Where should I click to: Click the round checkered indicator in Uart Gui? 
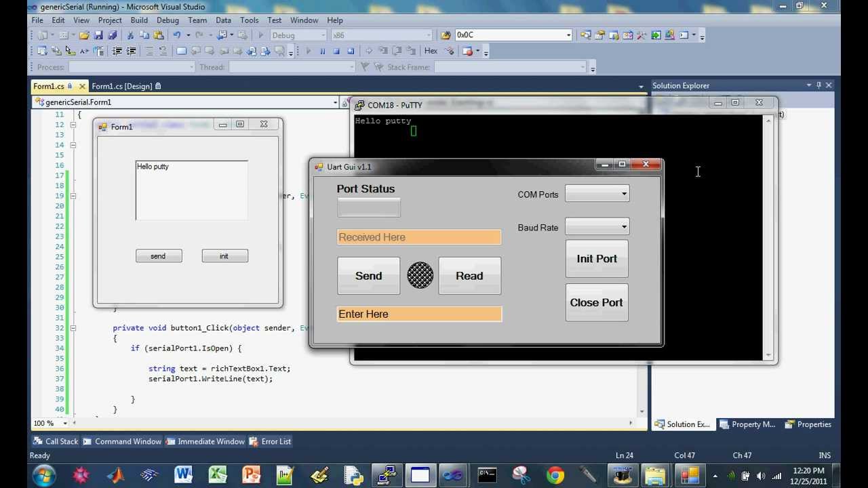pos(420,276)
